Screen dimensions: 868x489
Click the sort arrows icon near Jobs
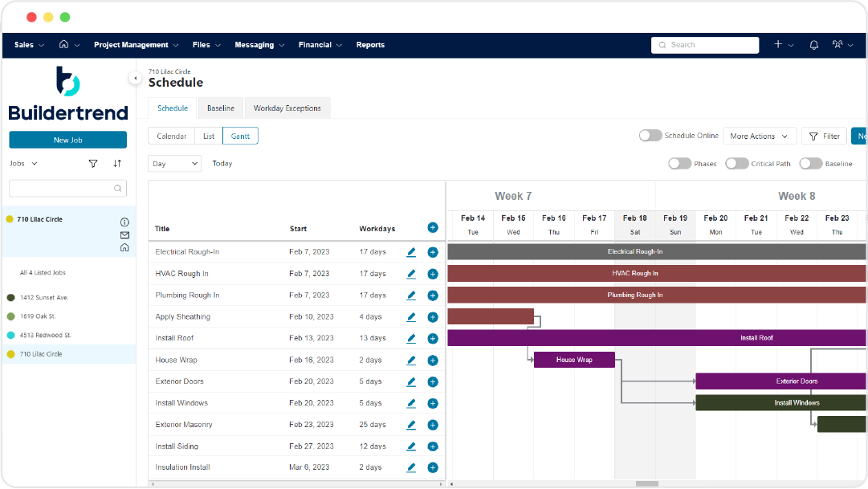click(117, 163)
